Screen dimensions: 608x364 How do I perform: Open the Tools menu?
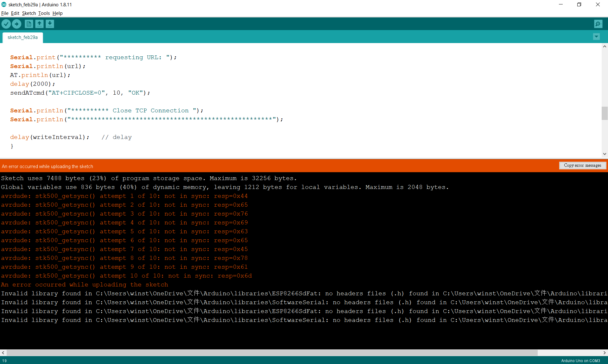coord(44,13)
